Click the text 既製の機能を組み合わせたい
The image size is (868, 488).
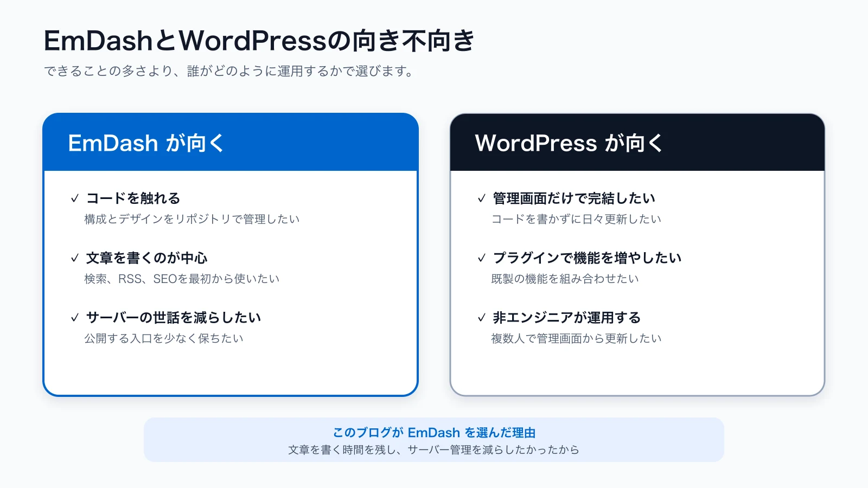coord(565,279)
